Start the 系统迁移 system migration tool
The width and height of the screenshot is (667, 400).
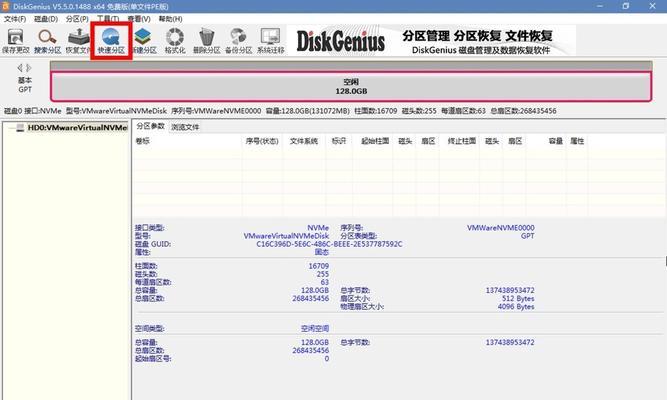click(x=271, y=41)
